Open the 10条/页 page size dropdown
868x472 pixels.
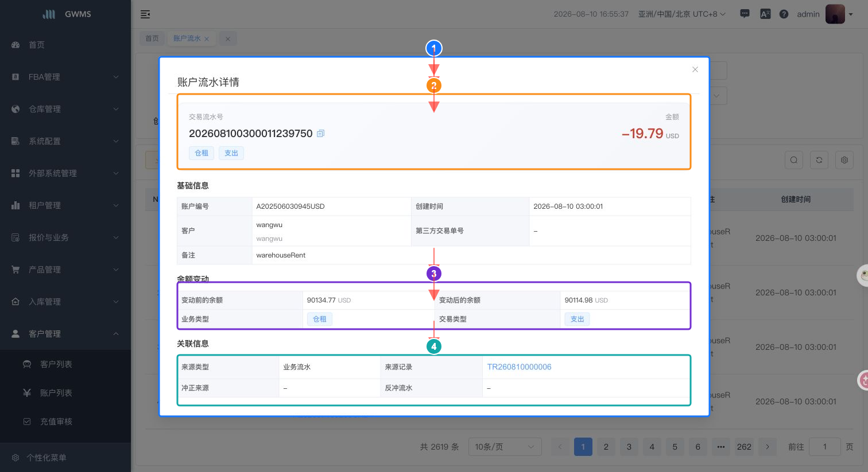[x=505, y=447]
